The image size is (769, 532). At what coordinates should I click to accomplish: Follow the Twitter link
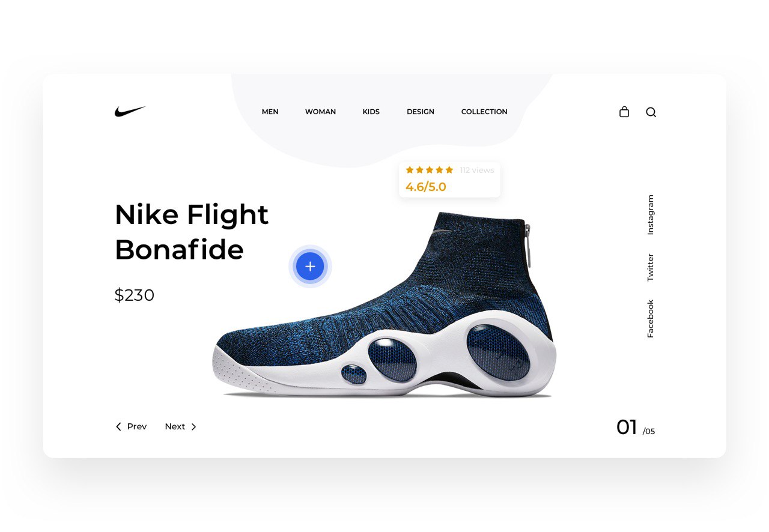650,268
